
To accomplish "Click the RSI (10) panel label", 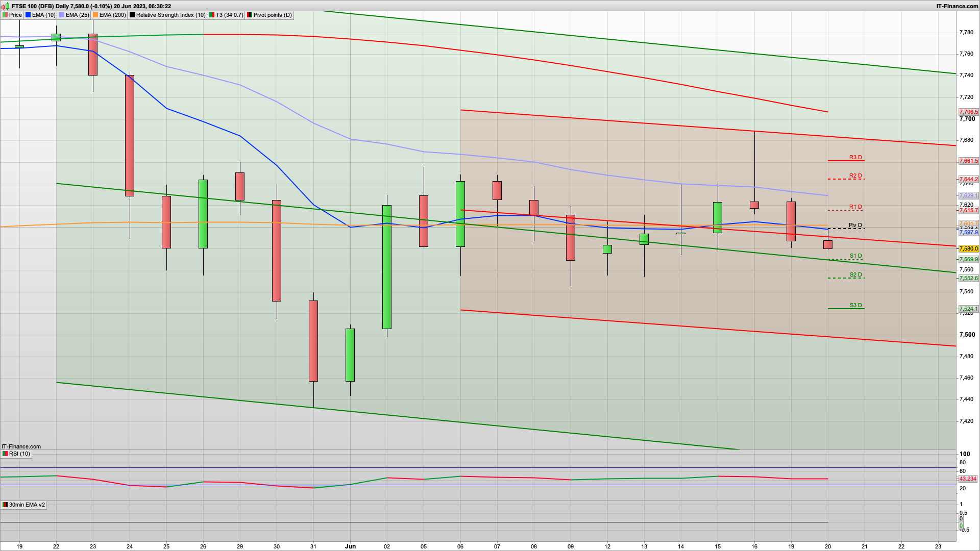I will coord(16,454).
